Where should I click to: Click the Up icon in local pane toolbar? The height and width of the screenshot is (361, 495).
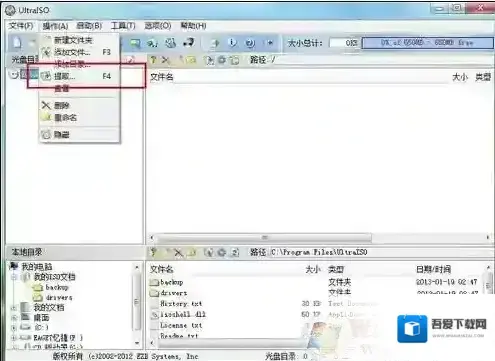click(154, 252)
